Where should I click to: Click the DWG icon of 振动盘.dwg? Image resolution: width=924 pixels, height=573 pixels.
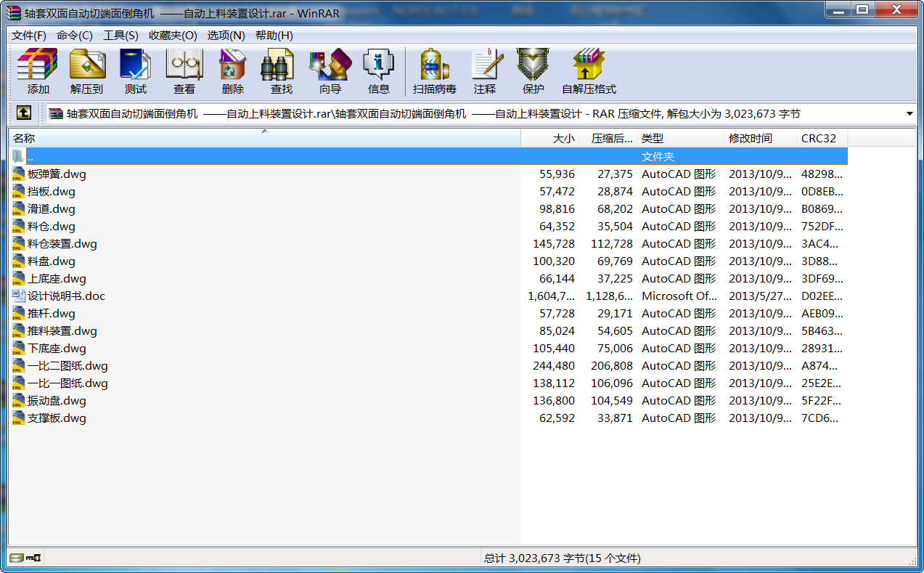click(19, 400)
